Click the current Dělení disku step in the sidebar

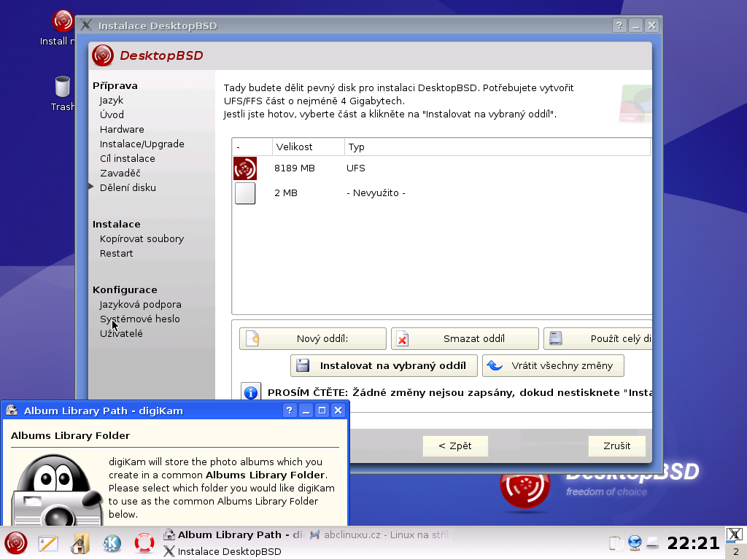click(128, 187)
